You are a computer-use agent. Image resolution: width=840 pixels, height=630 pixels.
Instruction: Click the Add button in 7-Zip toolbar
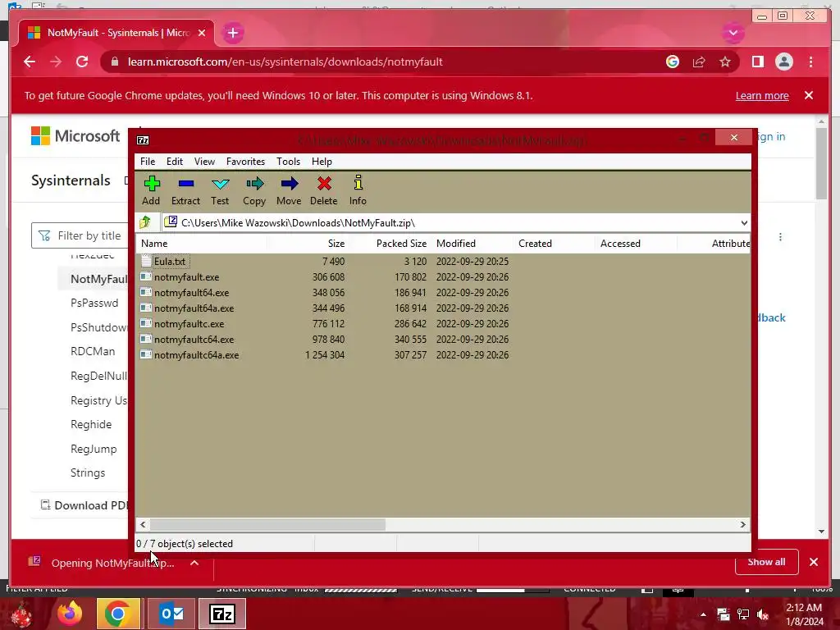[151, 190]
